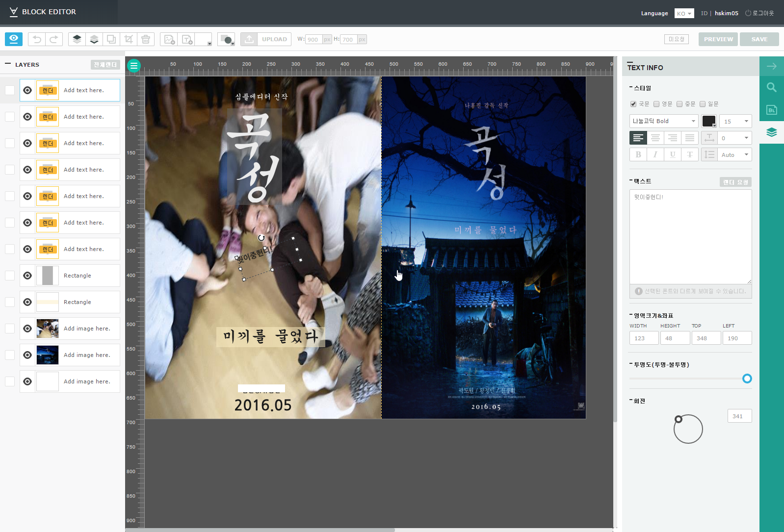This screenshot has width=784, height=532.
Task: Collapse the LAYERS panel header
Action: [8, 64]
